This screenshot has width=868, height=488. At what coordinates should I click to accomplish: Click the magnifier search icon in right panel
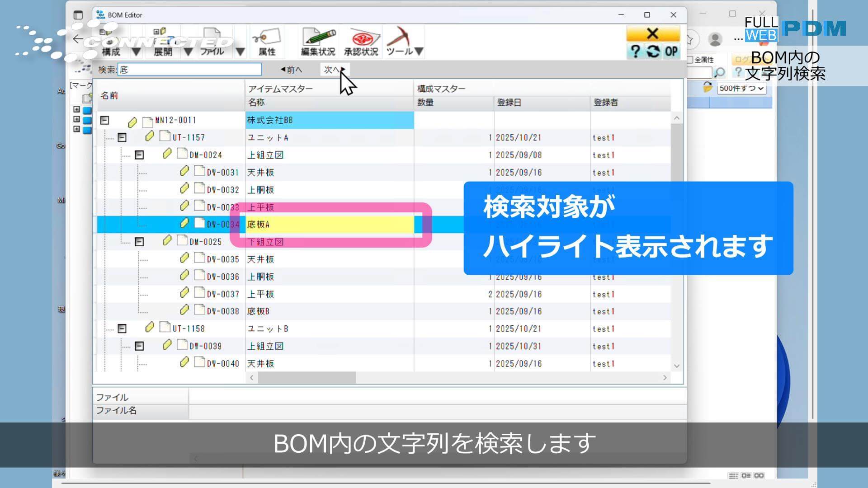tap(721, 71)
